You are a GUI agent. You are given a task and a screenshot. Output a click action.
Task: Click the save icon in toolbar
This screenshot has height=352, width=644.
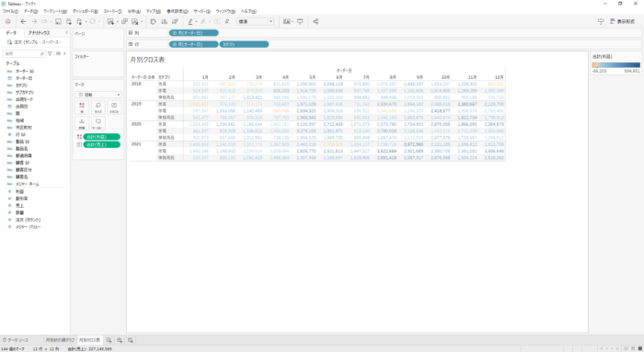pos(58,21)
